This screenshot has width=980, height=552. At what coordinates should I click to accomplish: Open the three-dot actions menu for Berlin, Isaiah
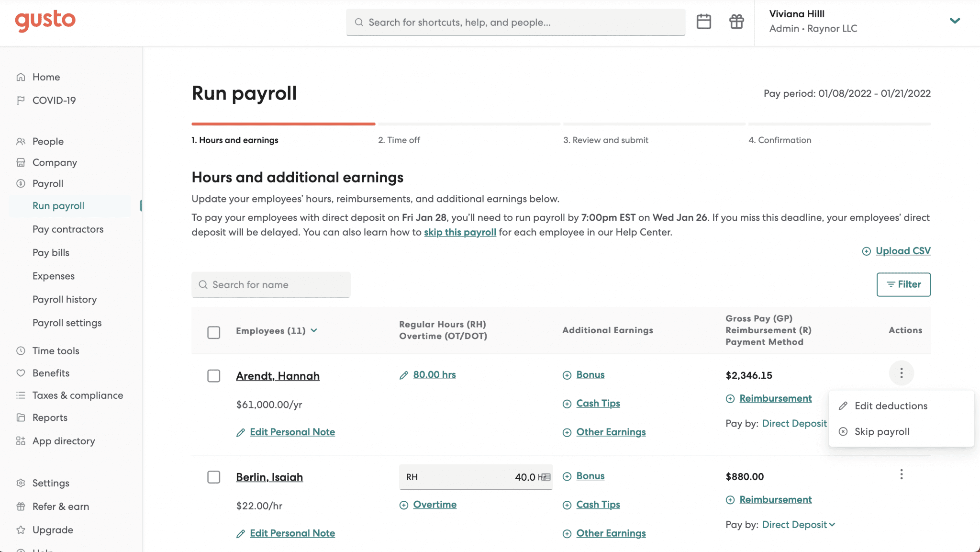tap(902, 474)
